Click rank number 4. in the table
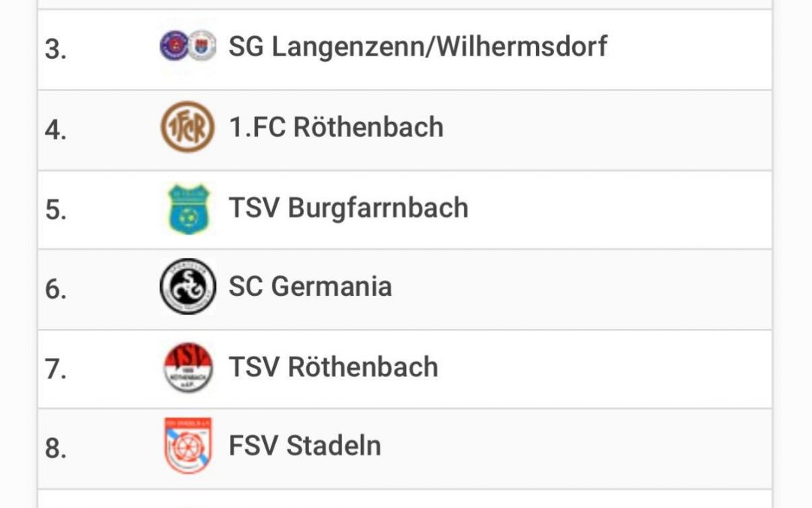The height and width of the screenshot is (508, 812). pyautogui.click(x=56, y=130)
